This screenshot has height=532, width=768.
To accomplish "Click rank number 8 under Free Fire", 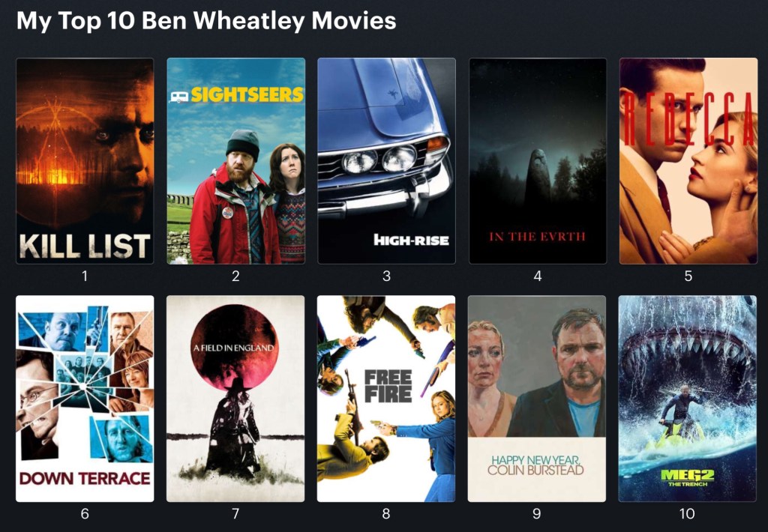I will click(386, 513).
